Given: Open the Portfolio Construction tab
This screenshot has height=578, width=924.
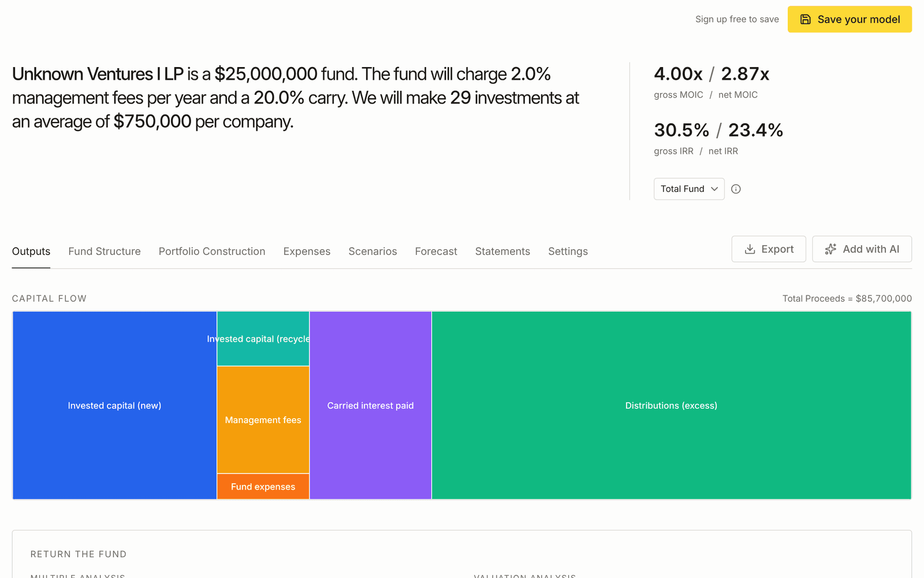Looking at the screenshot, I should point(212,251).
